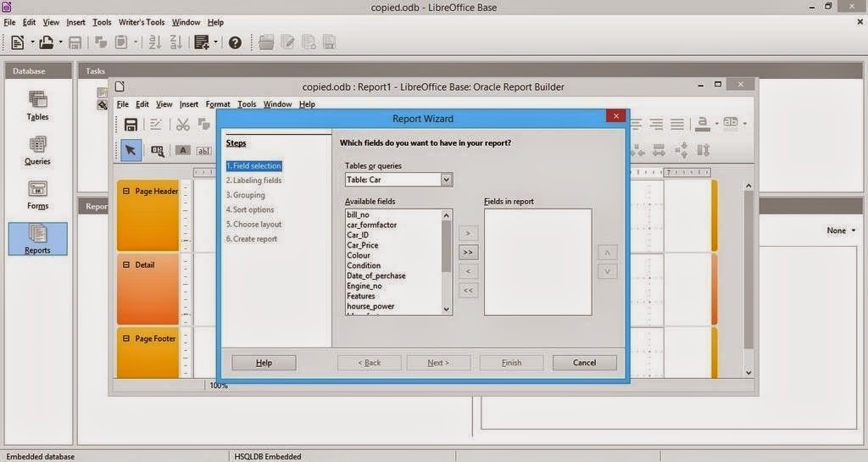Click the Help button in Report Wizard
Image resolution: width=868 pixels, height=462 pixels.
[x=264, y=363]
